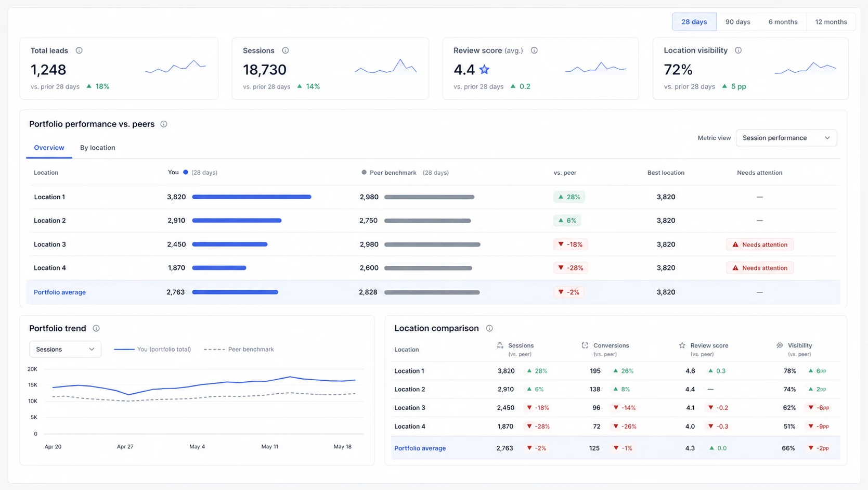The height and width of the screenshot is (490, 868).
Task: Click the vs. peer column header
Action: click(x=565, y=173)
